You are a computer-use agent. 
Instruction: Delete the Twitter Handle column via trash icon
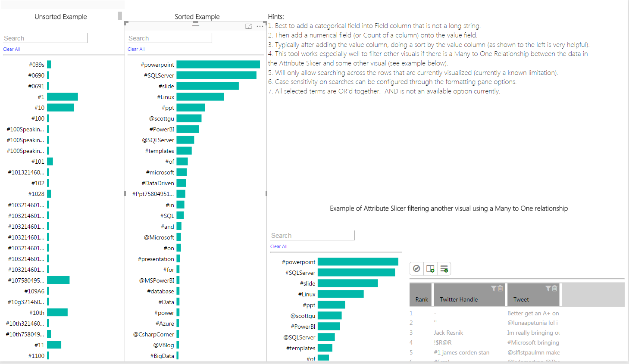pos(500,288)
